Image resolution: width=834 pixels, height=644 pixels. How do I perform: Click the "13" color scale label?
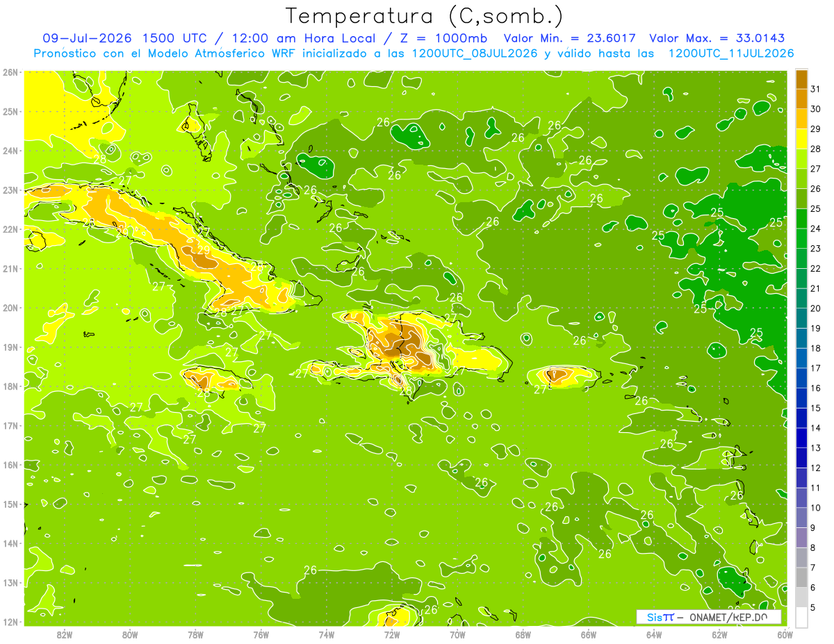coord(815,448)
